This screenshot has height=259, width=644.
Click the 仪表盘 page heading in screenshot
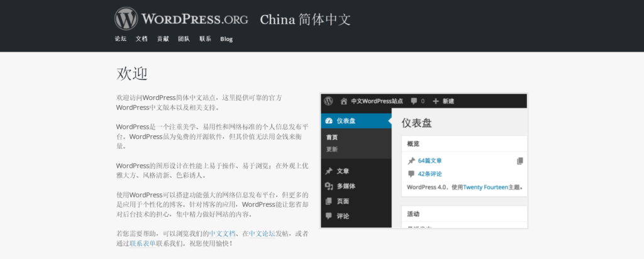click(x=416, y=123)
